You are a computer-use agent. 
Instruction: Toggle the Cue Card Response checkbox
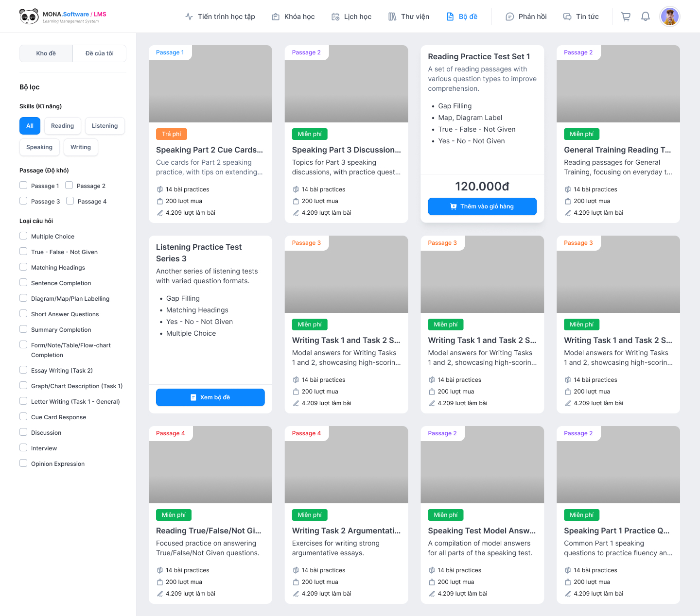23,416
